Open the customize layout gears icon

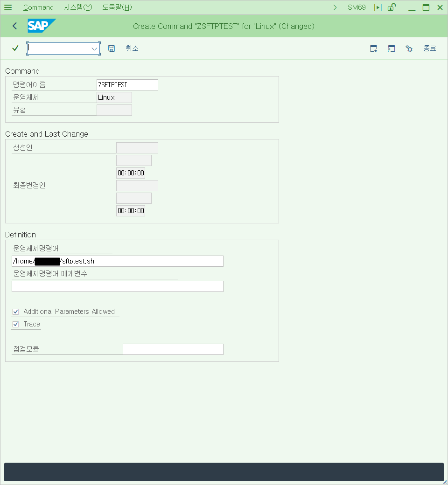409,48
